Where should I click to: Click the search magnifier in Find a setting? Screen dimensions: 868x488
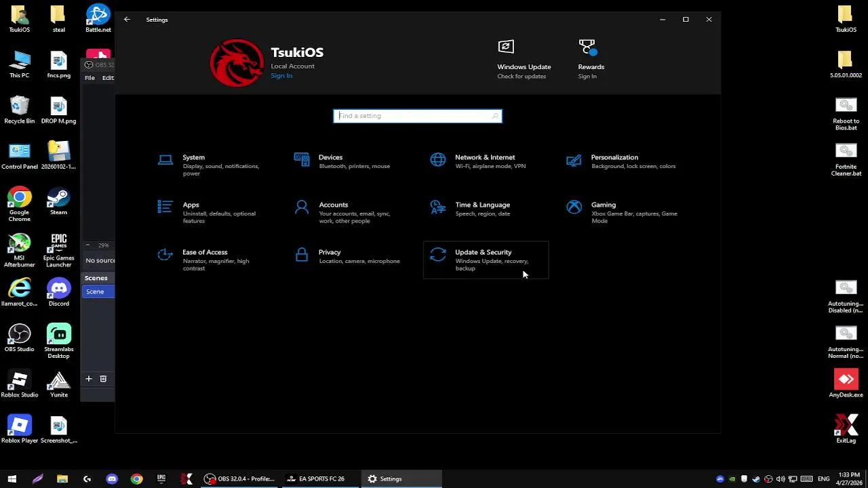(495, 116)
